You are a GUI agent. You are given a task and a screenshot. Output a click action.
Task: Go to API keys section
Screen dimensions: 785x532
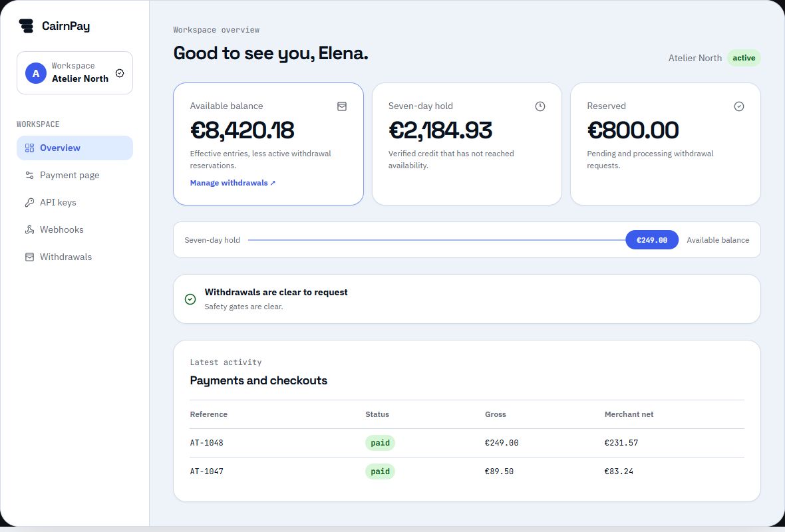[75, 202]
